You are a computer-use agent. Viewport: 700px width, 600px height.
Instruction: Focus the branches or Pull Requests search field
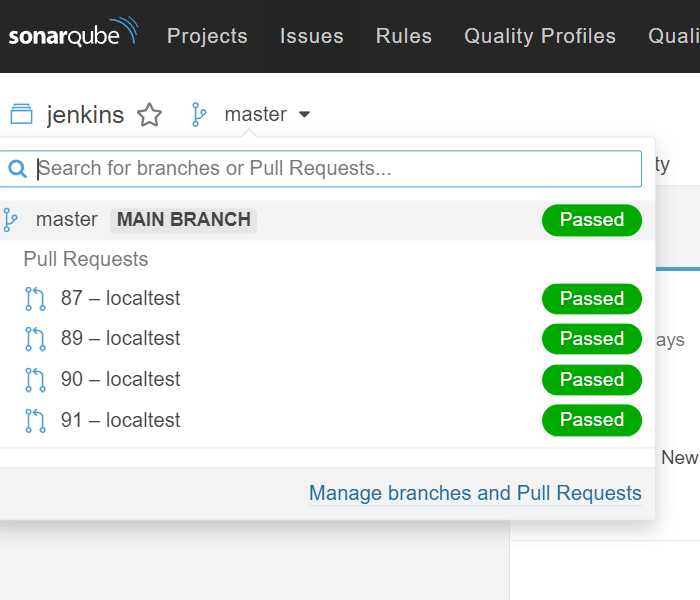[x=321, y=169]
